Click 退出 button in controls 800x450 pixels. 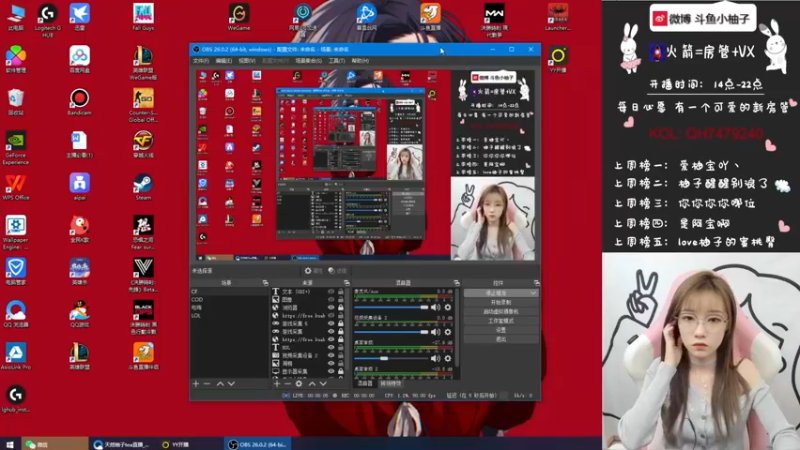coord(501,339)
